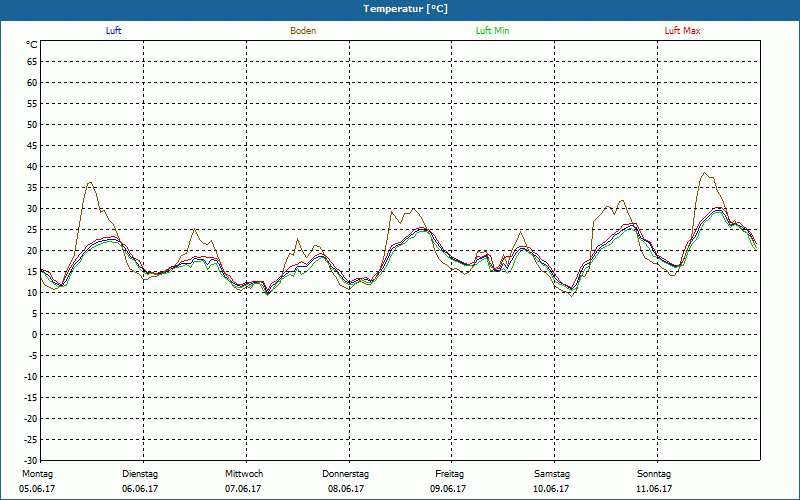
Task: Click the 65 axis value
Action: (32, 62)
